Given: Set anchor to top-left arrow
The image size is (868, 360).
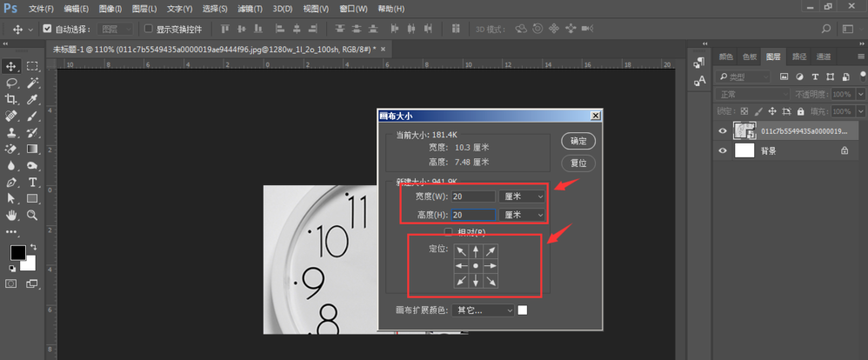Looking at the screenshot, I should point(461,251).
